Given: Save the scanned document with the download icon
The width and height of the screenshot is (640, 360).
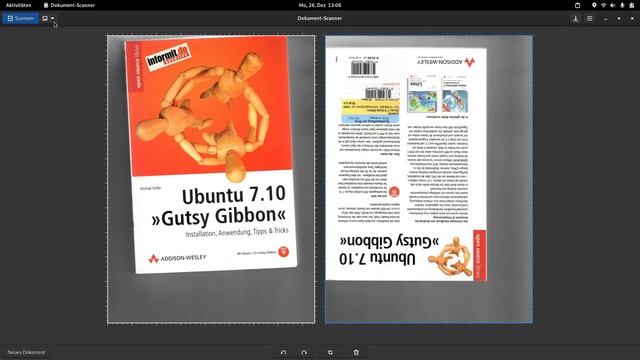Looking at the screenshot, I should point(576,18).
